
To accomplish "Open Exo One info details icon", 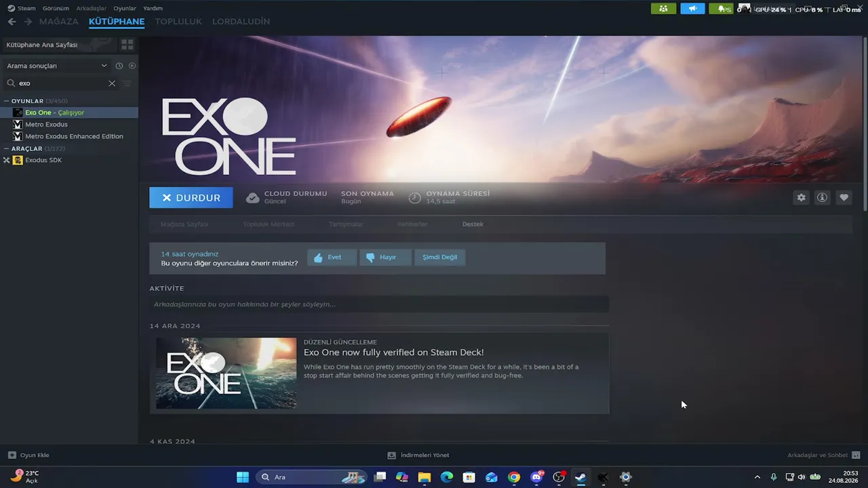I will [x=823, y=197].
